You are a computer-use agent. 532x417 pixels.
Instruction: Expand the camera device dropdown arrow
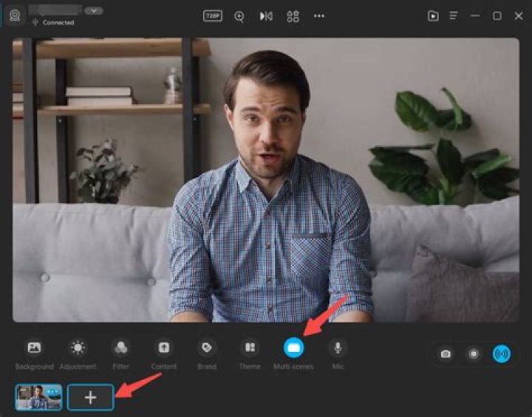tap(94, 10)
